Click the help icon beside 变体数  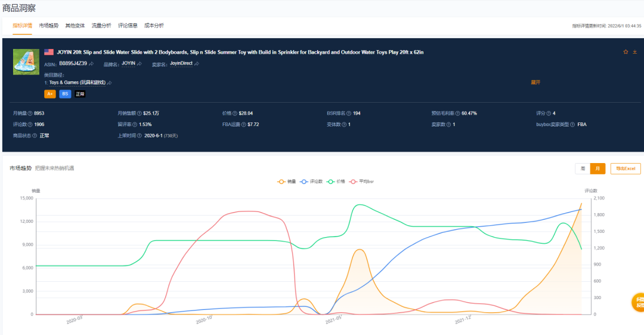(x=344, y=124)
